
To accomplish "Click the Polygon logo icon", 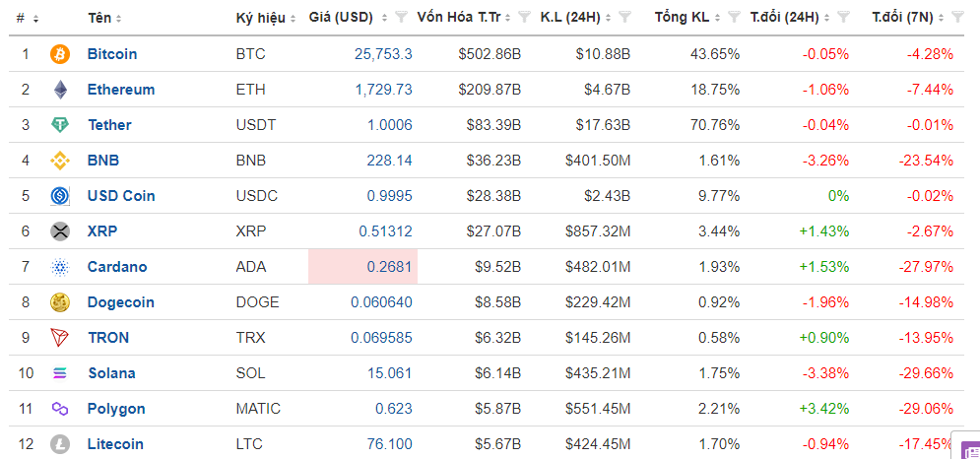I will 60,409.
